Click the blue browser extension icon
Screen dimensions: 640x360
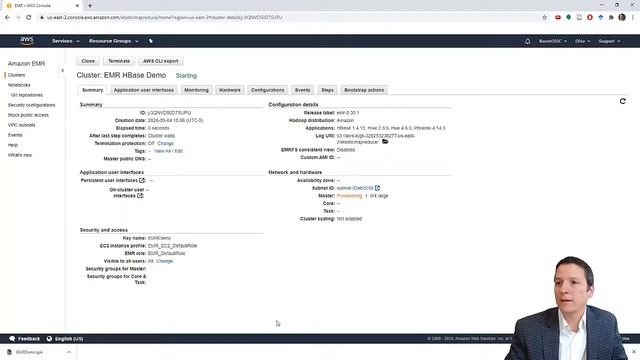click(600, 18)
